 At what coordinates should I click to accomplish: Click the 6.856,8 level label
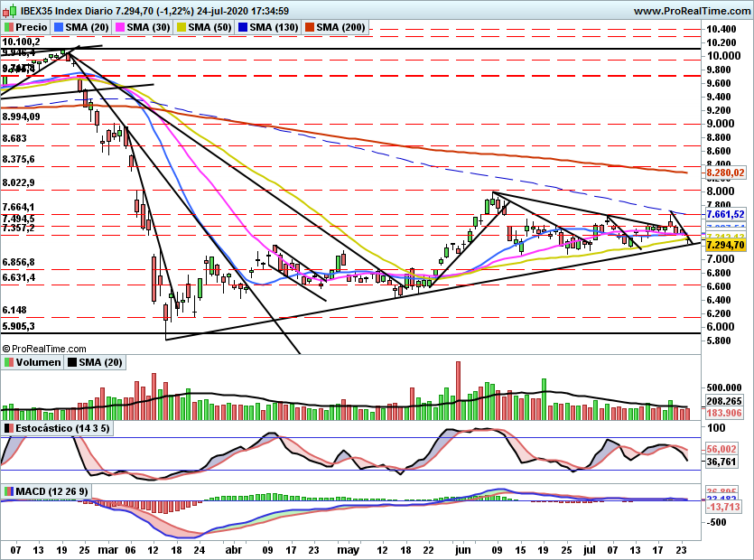tap(18, 262)
